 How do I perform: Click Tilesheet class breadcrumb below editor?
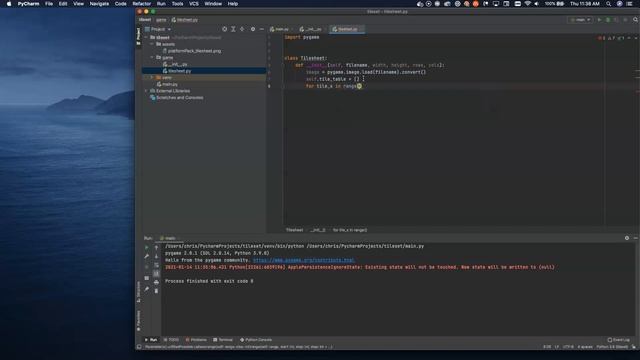[x=294, y=230]
